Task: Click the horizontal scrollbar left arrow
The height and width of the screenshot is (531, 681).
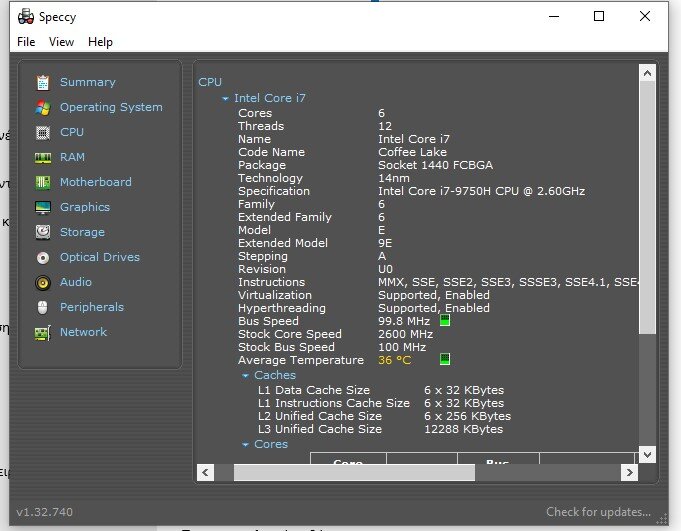Action: click(205, 472)
